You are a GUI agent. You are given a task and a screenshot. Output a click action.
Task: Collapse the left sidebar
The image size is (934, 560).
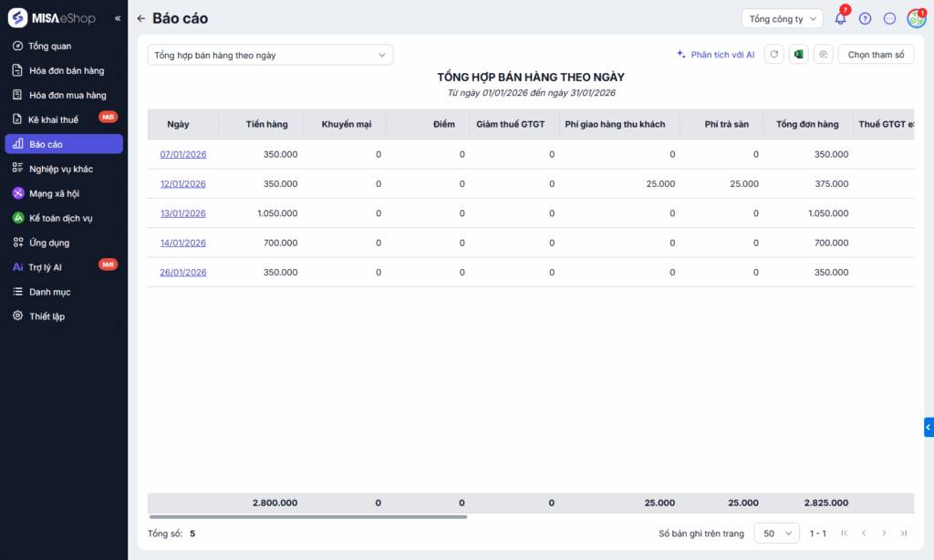click(x=118, y=18)
